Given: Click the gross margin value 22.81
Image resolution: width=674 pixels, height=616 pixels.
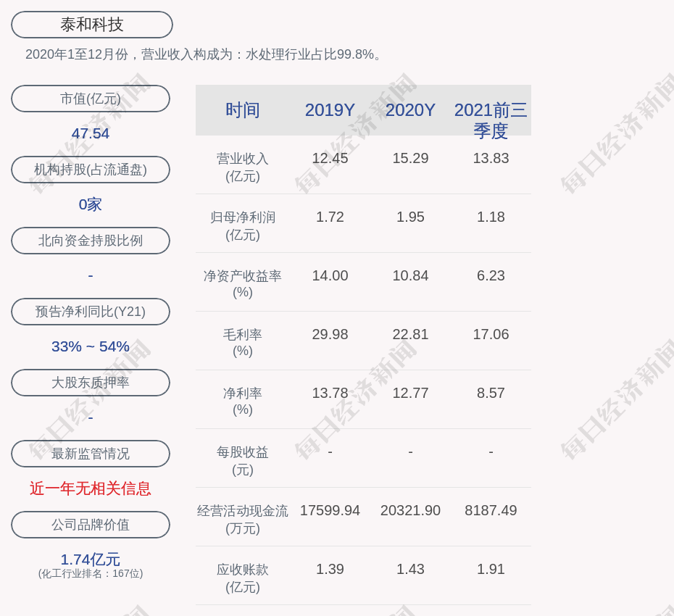Looking at the screenshot, I should coord(410,334).
